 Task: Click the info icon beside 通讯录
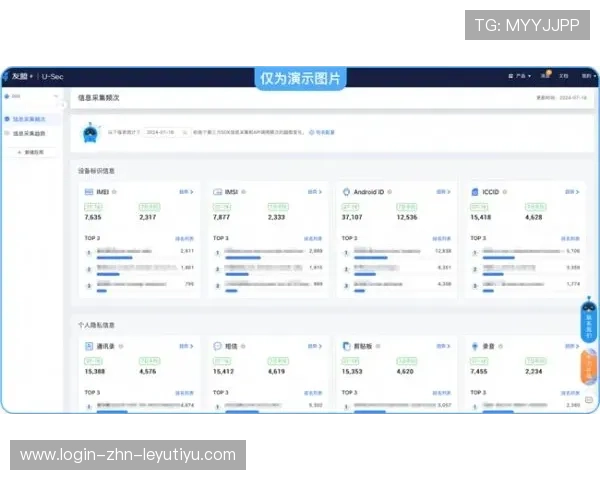point(121,346)
